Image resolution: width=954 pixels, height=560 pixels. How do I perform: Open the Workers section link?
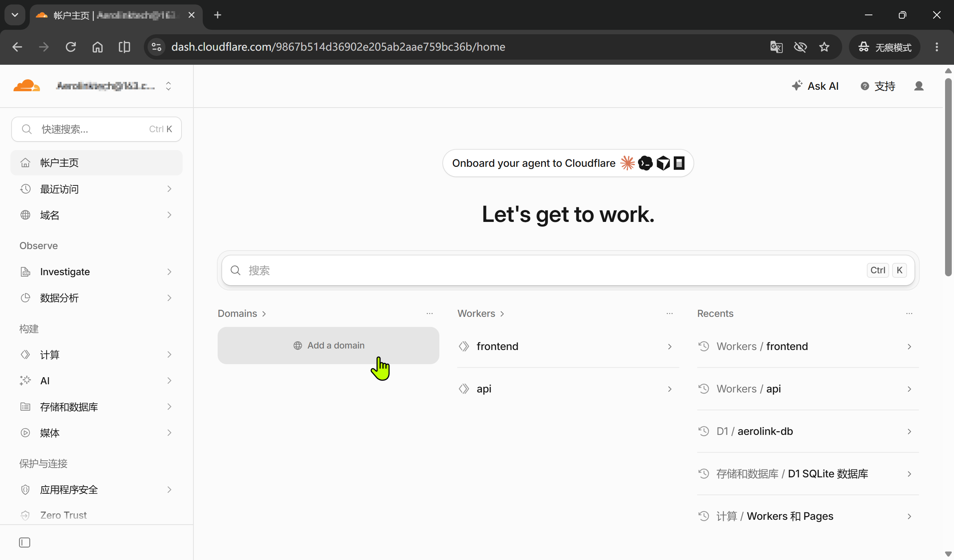tap(481, 313)
